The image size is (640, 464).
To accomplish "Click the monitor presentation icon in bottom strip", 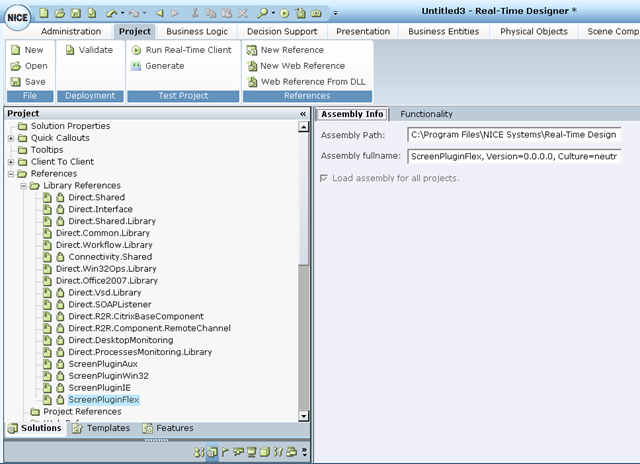I will coord(252,452).
